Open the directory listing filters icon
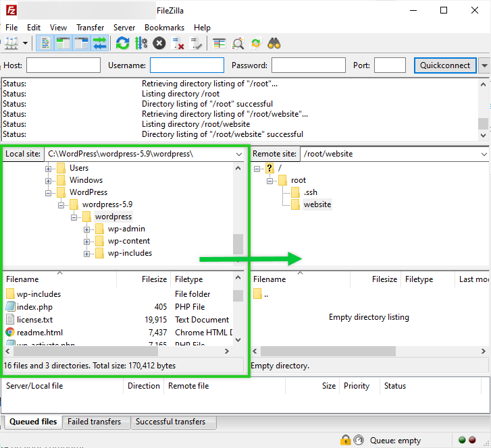Image resolution: width=491 pixels, height=448 pixels. coord(219,44)
